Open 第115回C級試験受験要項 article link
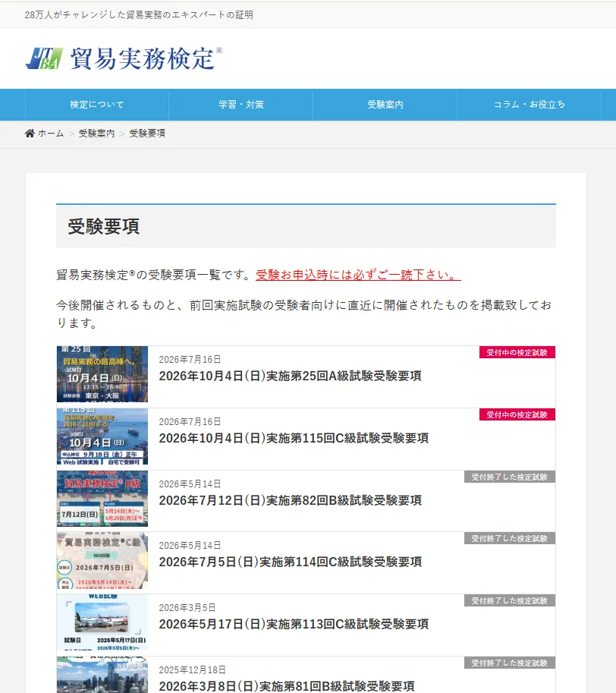The height and width of the screenshot is (693, 616). 294,439
